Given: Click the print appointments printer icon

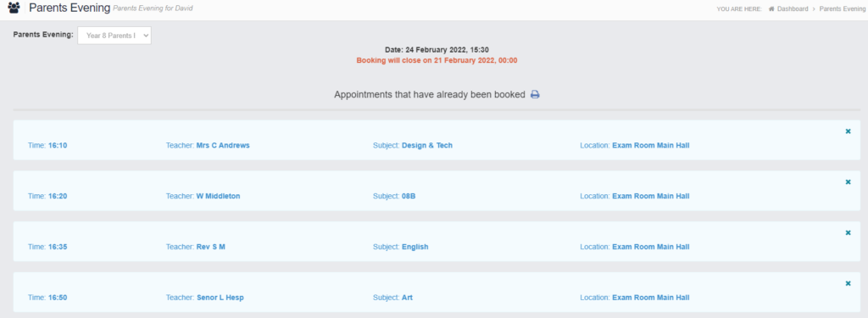Looking at the screenshot, I should (x=535, y=95).
